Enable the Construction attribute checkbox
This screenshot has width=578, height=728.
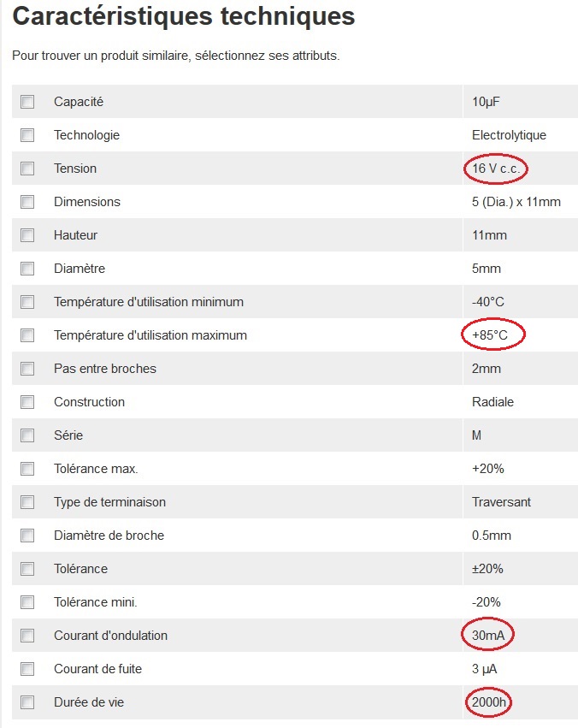tap(27, 402)
